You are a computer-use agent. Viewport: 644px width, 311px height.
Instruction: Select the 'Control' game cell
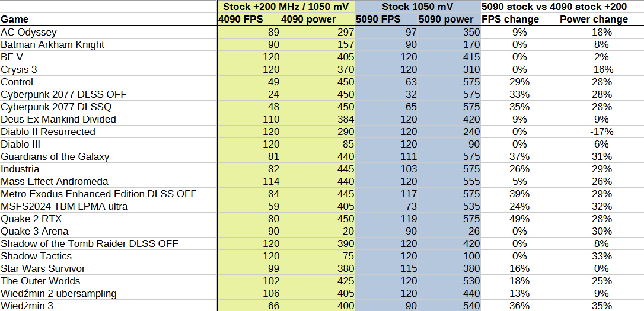point(109,82)
